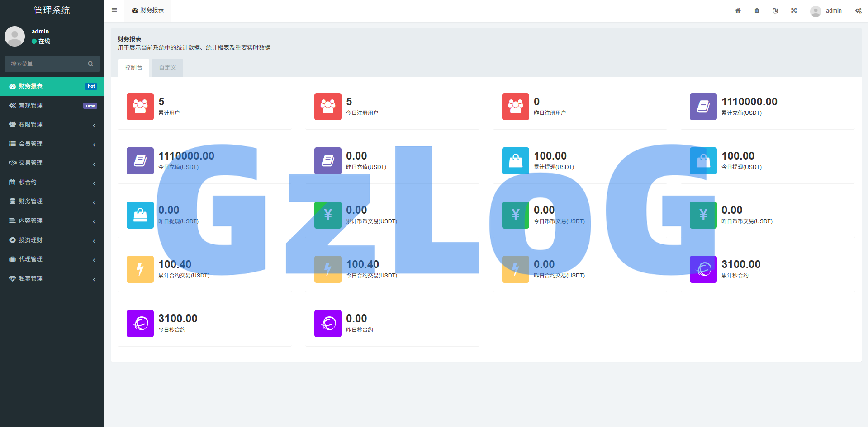Open the 常规管理 sidebar menu item
The width and height of the screenshot is (868, 427).
52,105
